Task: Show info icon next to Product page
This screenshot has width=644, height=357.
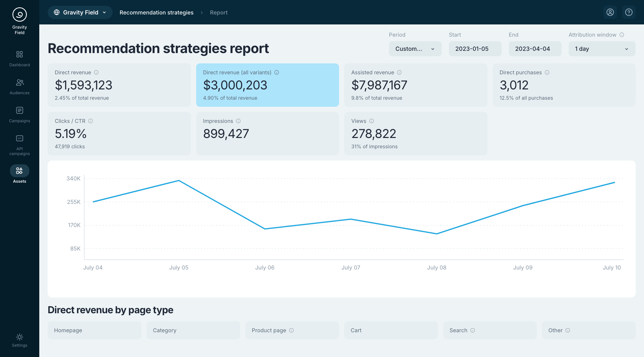Action: (291, 330)
